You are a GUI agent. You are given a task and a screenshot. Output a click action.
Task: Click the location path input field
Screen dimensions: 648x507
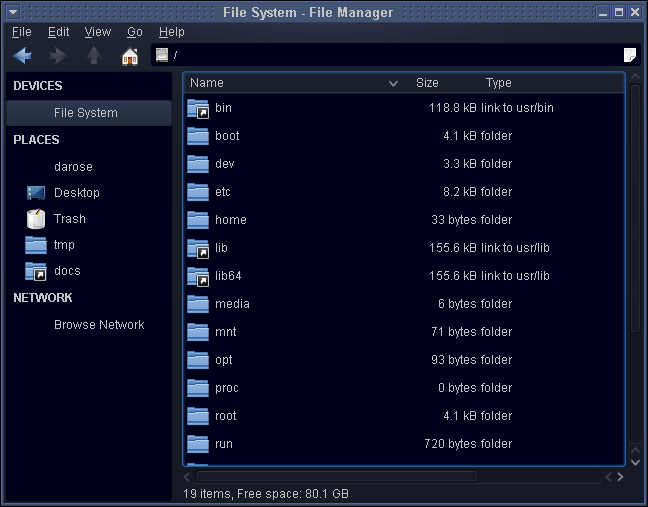[x=390, y=55]
